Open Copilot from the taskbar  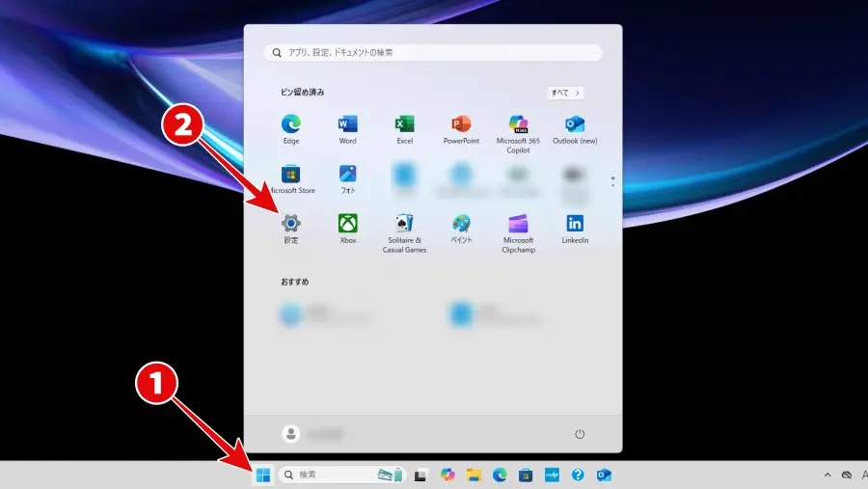pos(448,475)
